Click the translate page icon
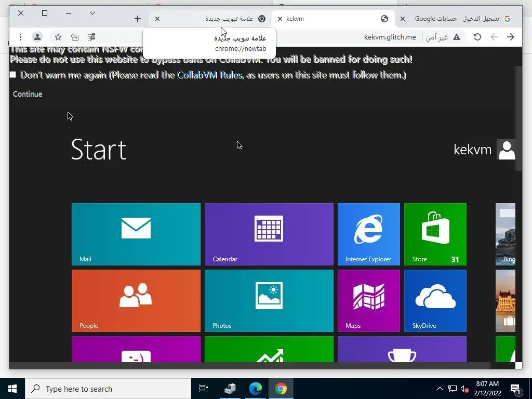The height and width of the screenshot is (399, 532). coord(91,37)
